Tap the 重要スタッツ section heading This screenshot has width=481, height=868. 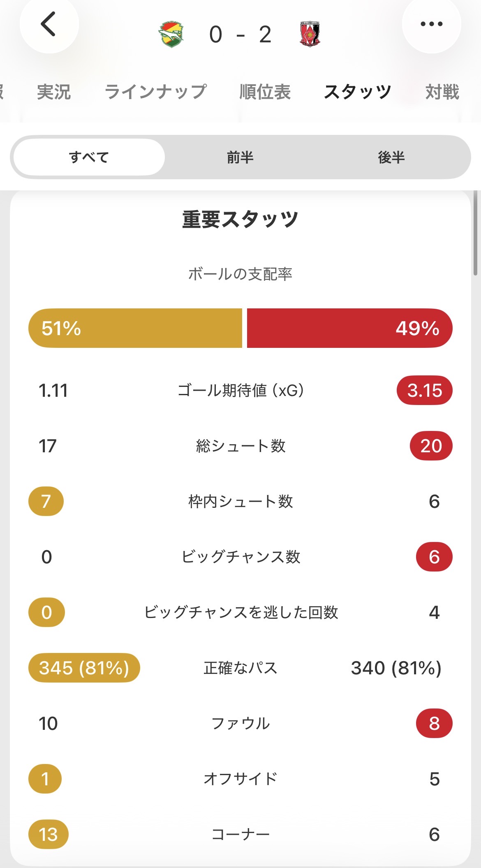(240, 219)
